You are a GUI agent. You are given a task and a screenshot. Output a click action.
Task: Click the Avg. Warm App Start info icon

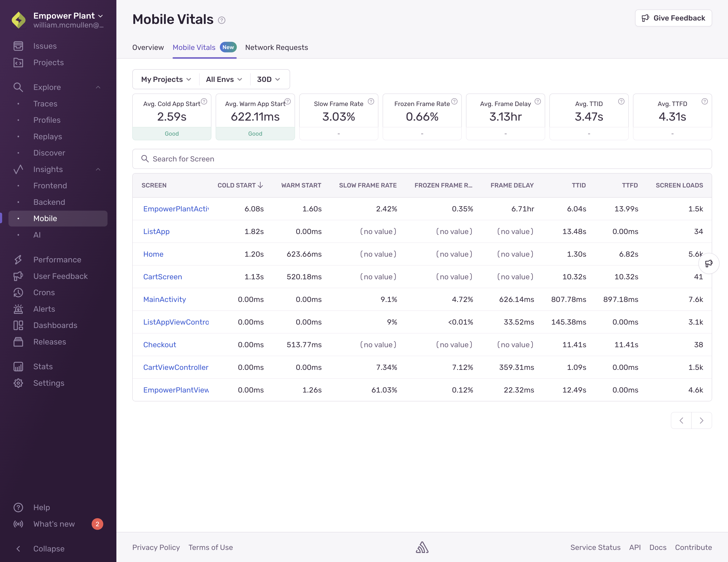coord(288,101)
